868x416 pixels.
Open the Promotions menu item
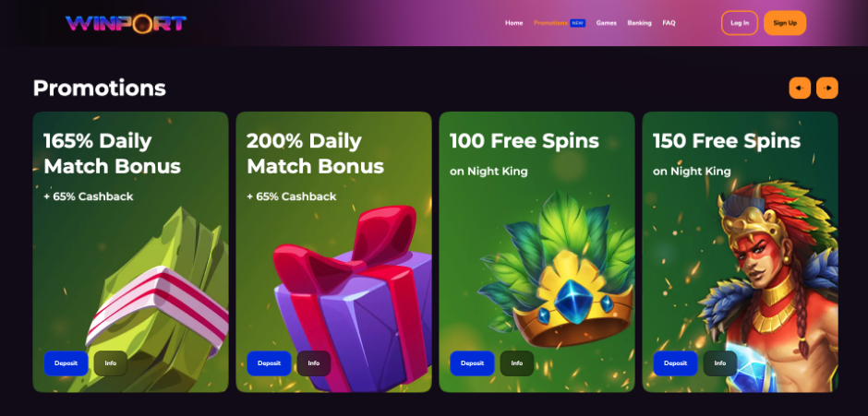[550, 23]
